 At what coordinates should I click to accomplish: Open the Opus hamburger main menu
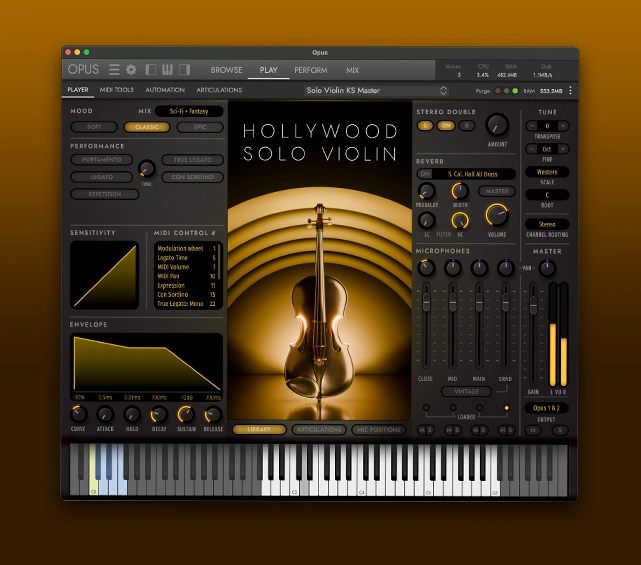tap(114, 70)
